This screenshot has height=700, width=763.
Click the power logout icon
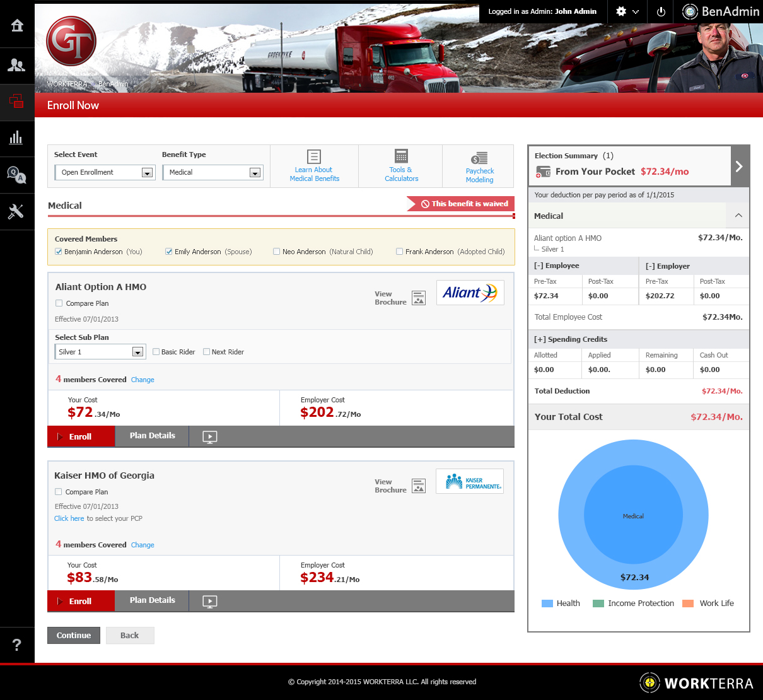coord(661,12)
